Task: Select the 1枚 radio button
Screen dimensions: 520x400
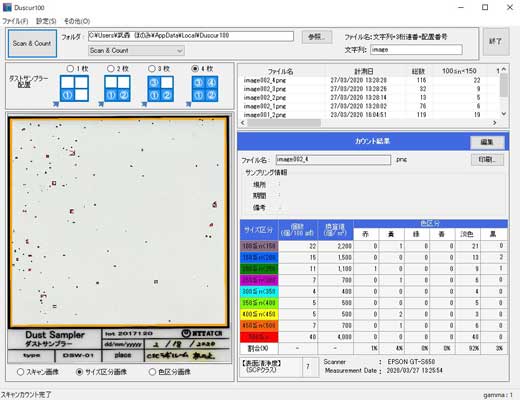Action: coord(70,69)
